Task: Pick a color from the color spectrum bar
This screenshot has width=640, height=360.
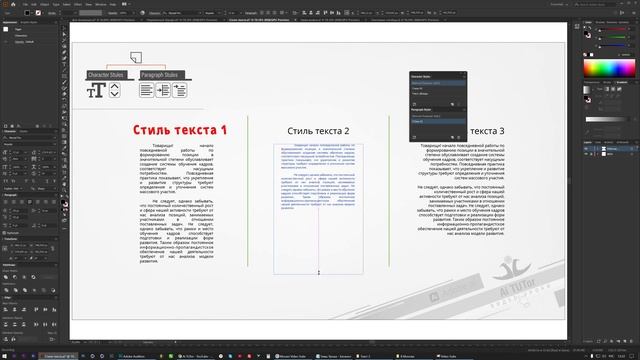Action: pyautogui.click(x=609, y=68)
